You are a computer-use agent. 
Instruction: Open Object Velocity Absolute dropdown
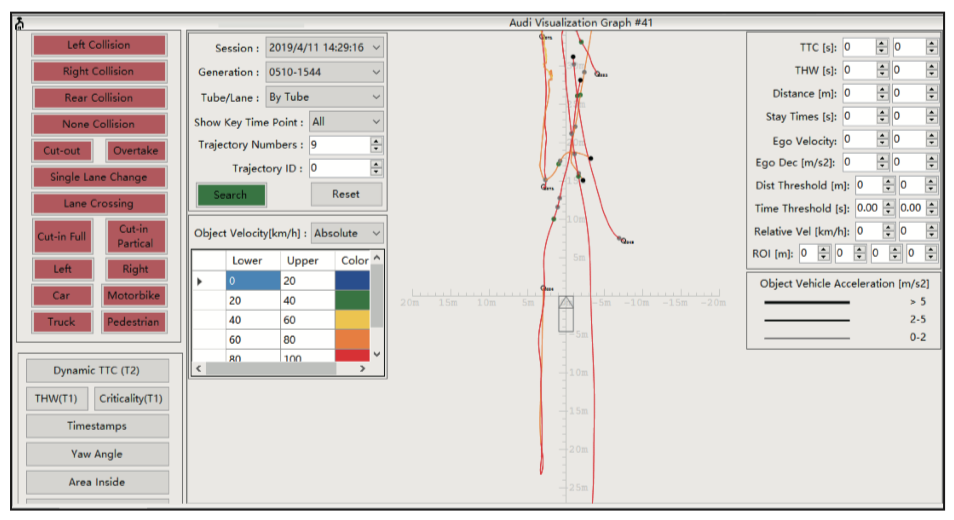347,233
